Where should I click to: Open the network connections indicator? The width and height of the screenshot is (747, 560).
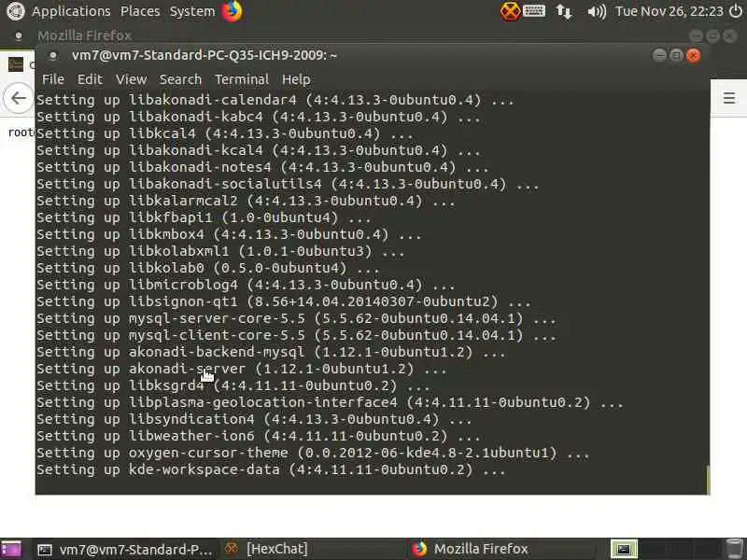click(x=564, y=11)
